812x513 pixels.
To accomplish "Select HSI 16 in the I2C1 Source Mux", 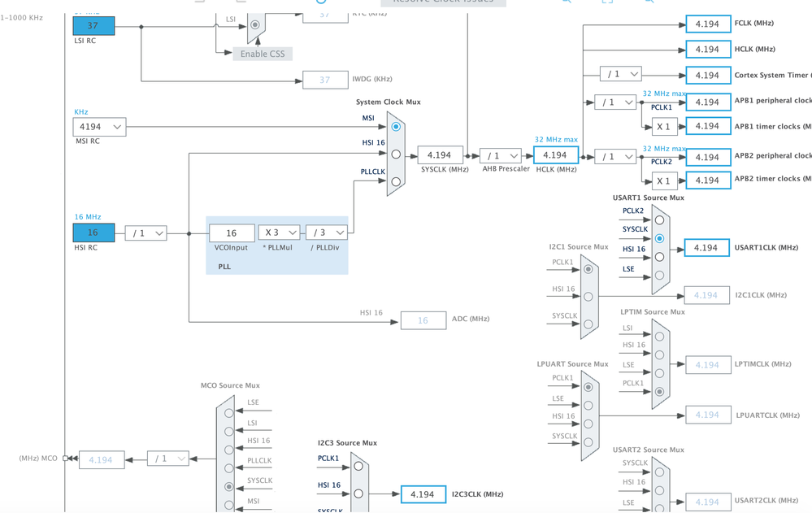I will click(588, 297).
